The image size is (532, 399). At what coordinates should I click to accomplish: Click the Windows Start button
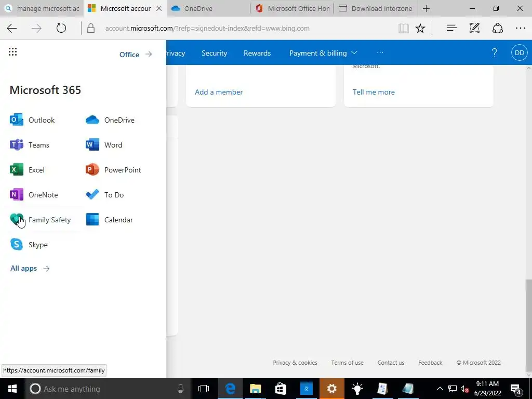[12, 389]
